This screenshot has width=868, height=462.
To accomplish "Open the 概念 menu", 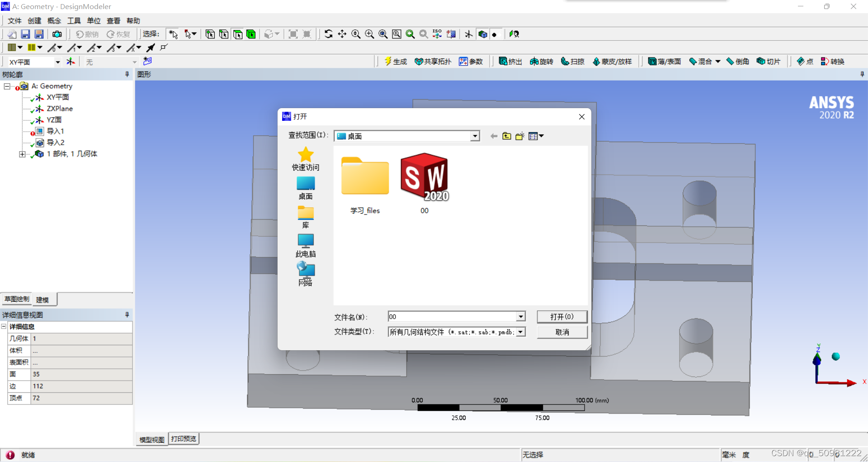I will click(x=54, y=21).
